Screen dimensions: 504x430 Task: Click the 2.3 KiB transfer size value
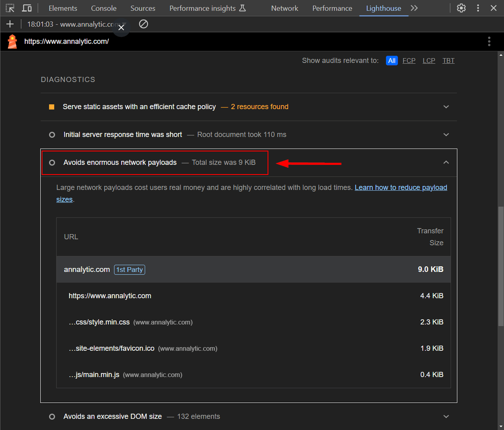point(432,322)
